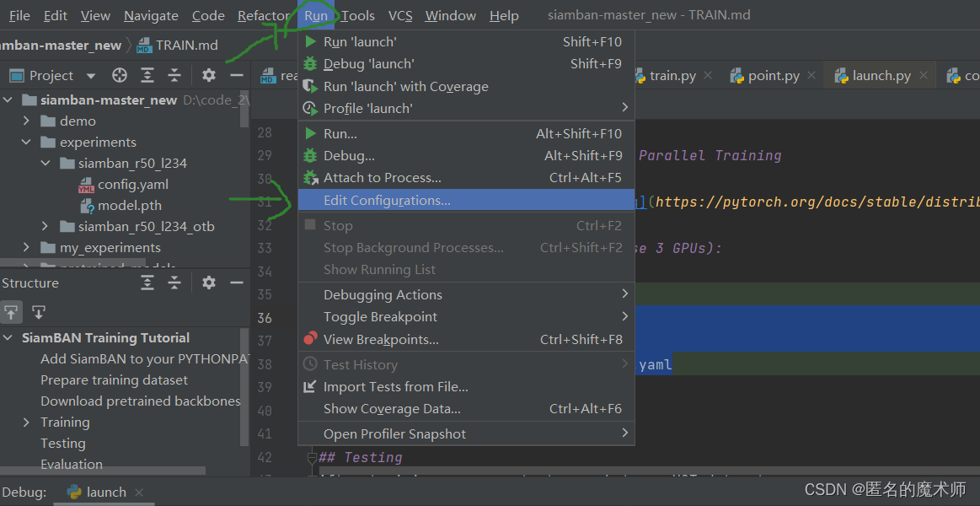Select the locate file icon in Project toolbar

click(119, 75)
